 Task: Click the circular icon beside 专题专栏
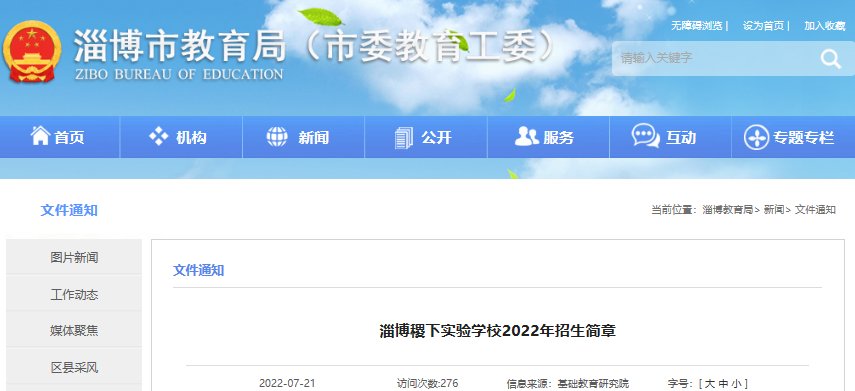pyautogui.click(x=756, y=137)
